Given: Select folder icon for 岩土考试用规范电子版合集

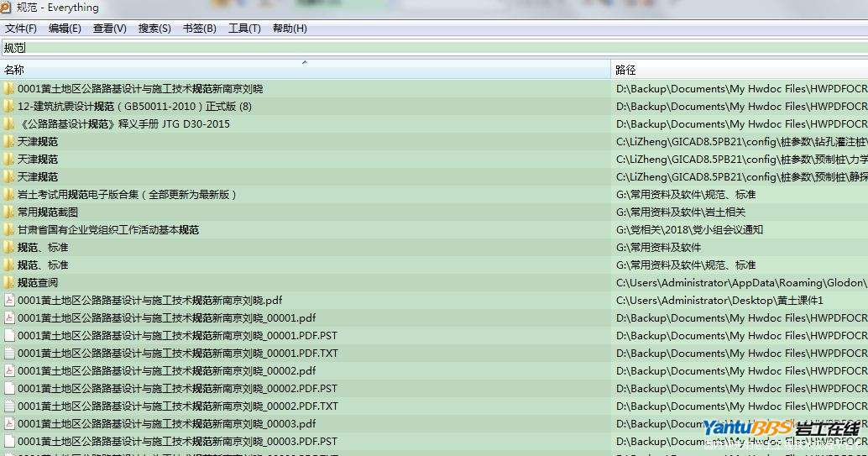Looking at the screenshot, I should click(8, 195).
